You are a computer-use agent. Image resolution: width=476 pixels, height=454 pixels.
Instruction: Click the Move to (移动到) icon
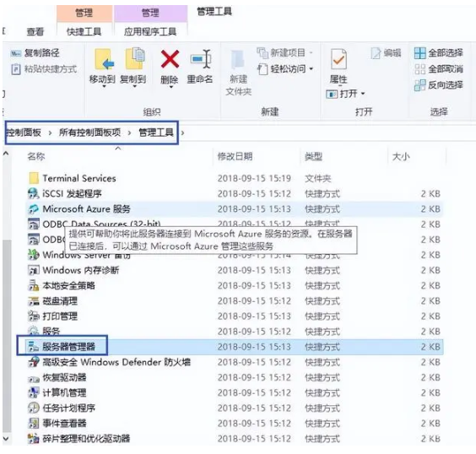[104, 59]
